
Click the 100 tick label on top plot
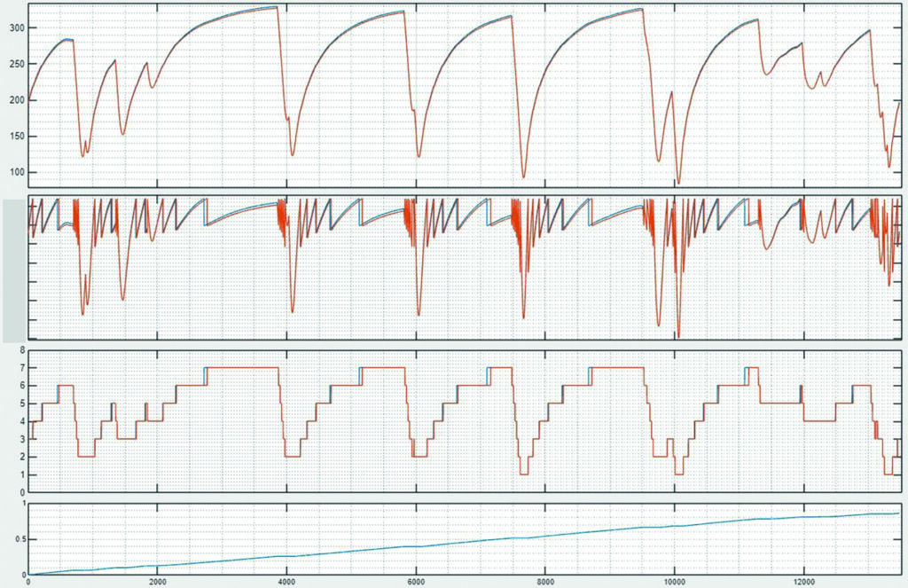point(16,172)
